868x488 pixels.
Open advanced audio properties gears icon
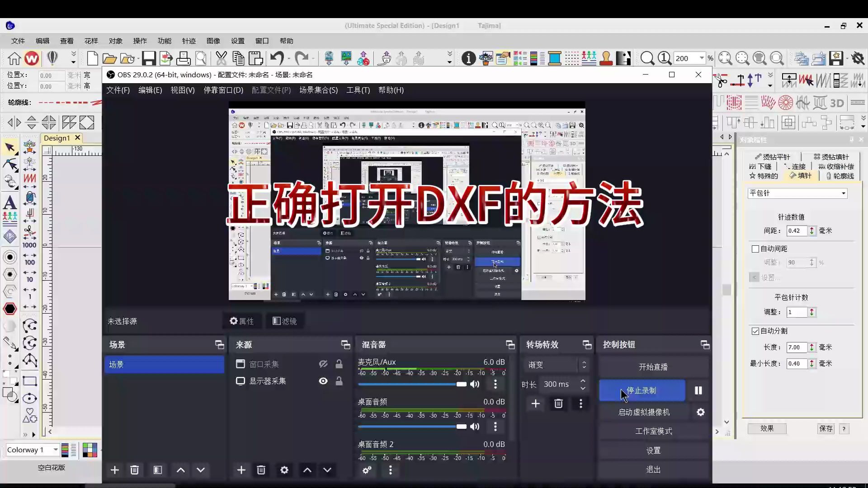(367, 470)
